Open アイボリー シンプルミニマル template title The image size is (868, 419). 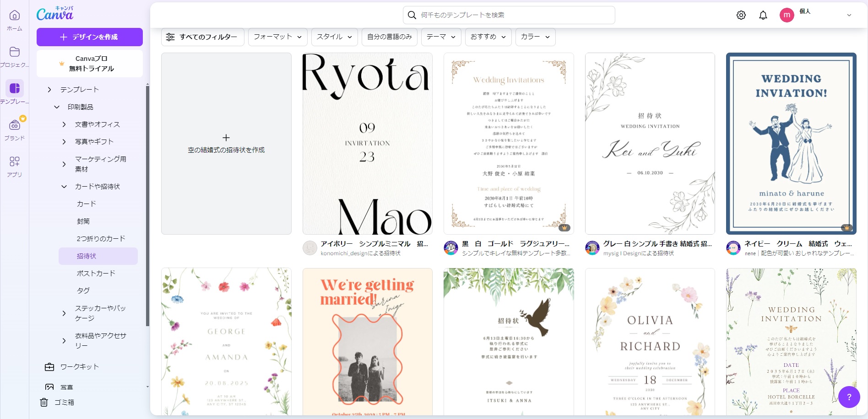pos(374,244)
